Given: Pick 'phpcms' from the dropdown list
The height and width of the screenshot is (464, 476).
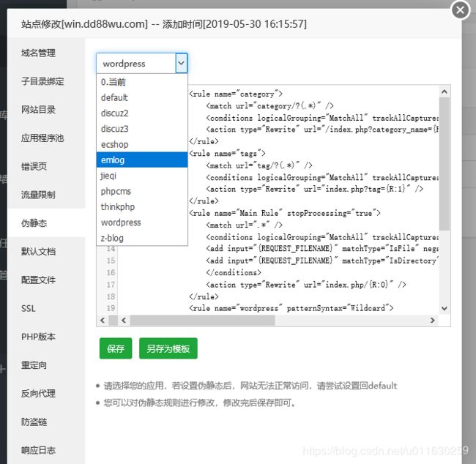Looking at the screenshot, I should [142, 191].
